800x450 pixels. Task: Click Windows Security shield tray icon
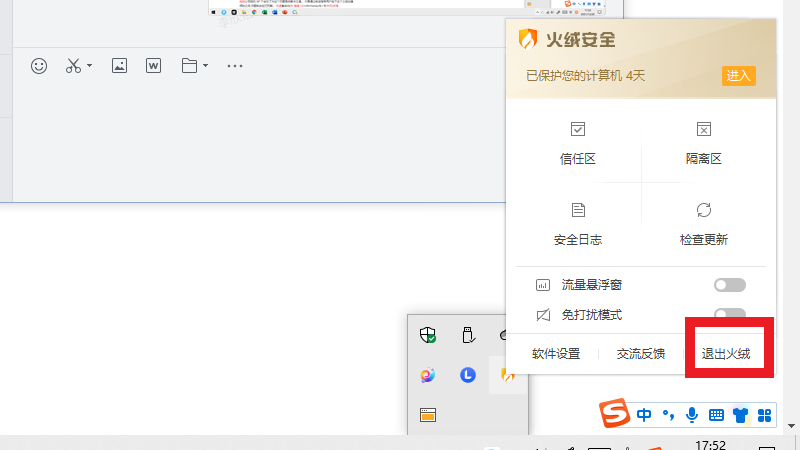[428, 335]
